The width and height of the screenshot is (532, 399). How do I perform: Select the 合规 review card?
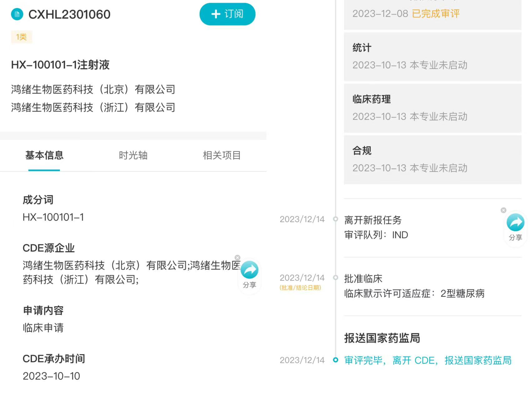coord(432,160)
